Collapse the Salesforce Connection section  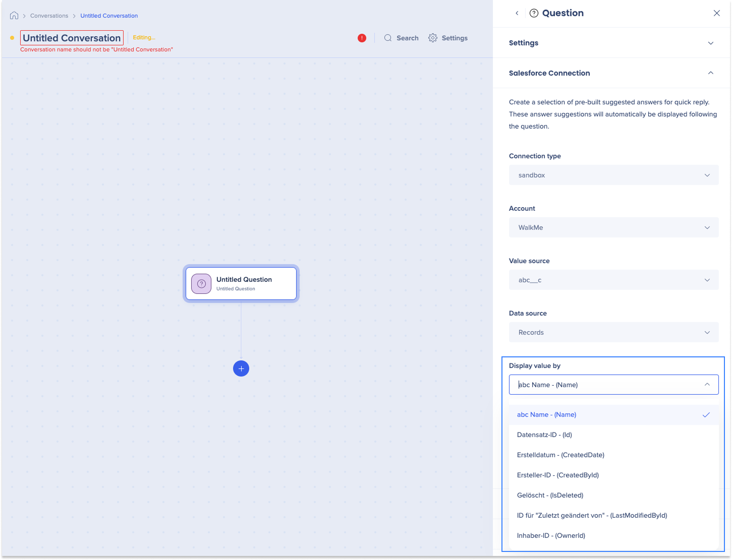[710, 73]
